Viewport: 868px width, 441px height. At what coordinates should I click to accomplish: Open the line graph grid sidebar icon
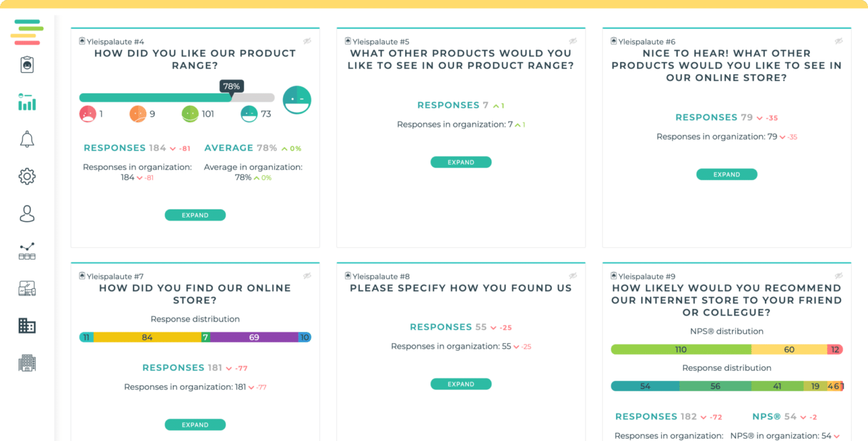click(27, 251)
